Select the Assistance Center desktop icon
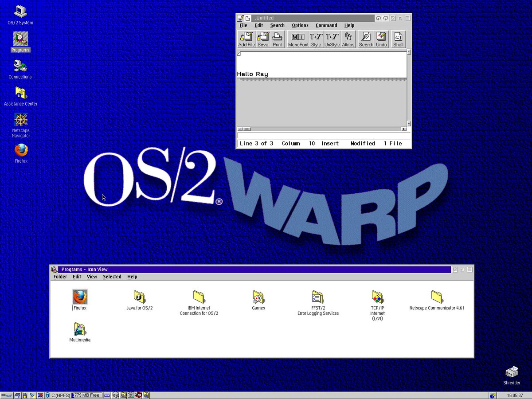 point(20,96)
